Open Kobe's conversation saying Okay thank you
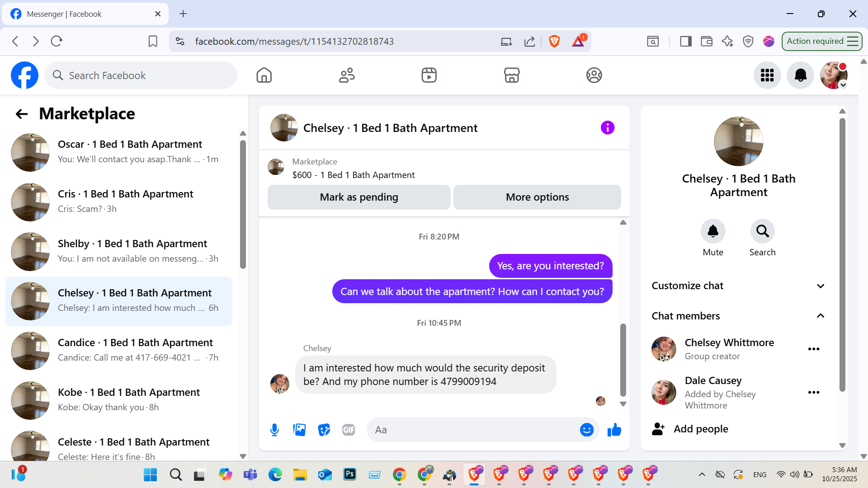The width and height of the screenshot is (868, 488). click(x=119, y=400)
